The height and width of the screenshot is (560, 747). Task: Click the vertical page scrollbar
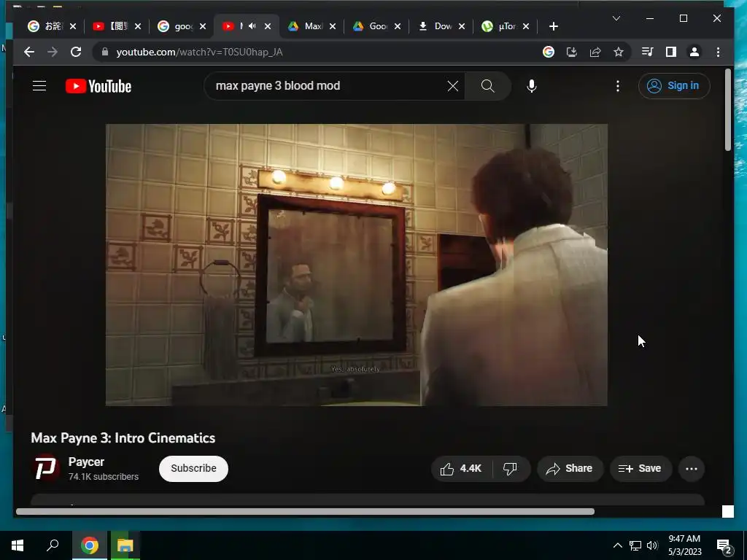click(727, 109)
